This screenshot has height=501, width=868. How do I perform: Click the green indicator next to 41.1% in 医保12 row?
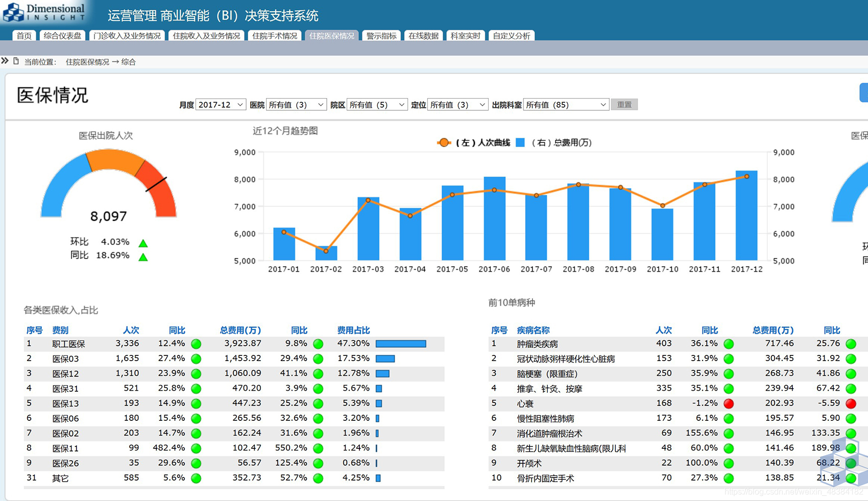tap(318, 374)
